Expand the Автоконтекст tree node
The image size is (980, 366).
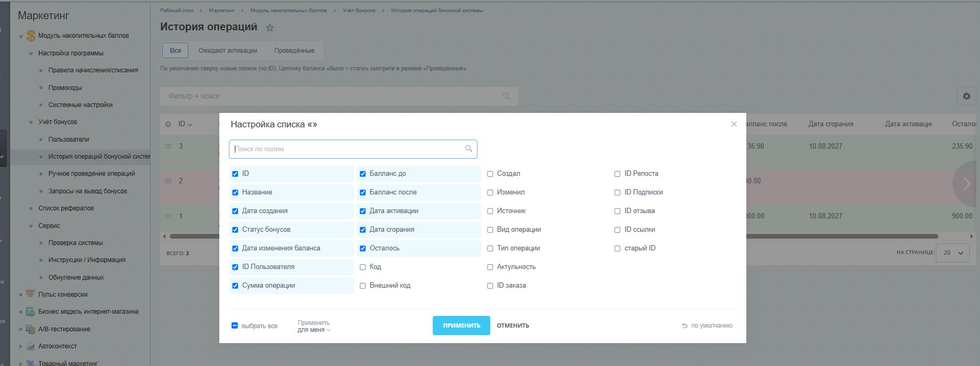click(21, 346)
